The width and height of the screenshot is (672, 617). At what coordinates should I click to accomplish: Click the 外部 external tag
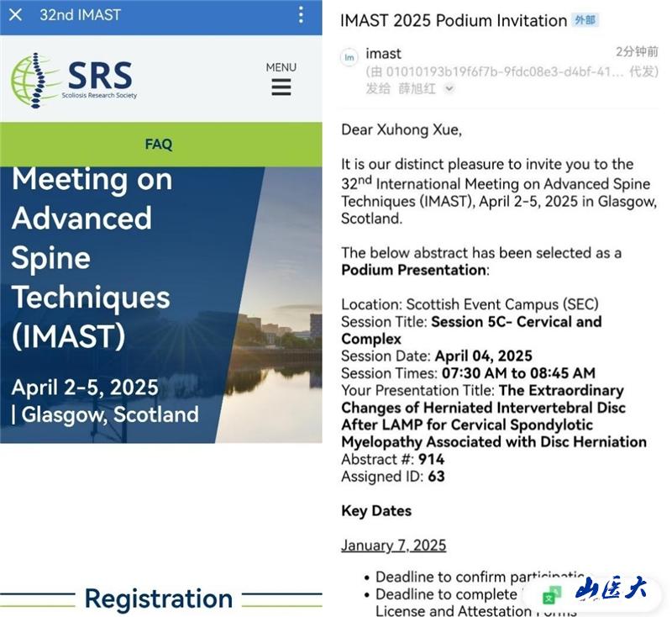pos(585,20)
